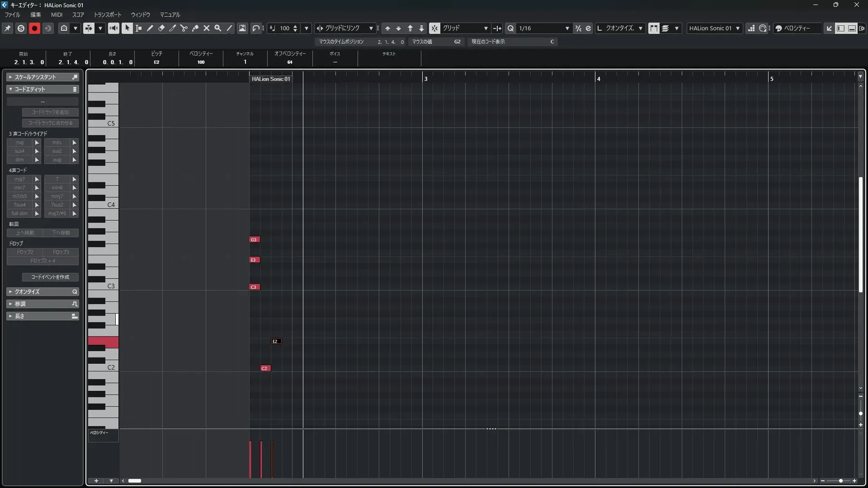Viewport: 868px width, 488px height.
Task: Toggle the Solo editor button
Action: 21,28
